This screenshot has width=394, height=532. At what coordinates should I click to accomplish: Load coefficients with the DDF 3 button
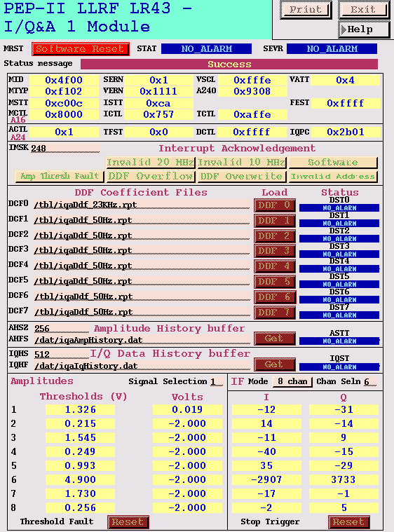pyautogui.click(x=275, y=251)
